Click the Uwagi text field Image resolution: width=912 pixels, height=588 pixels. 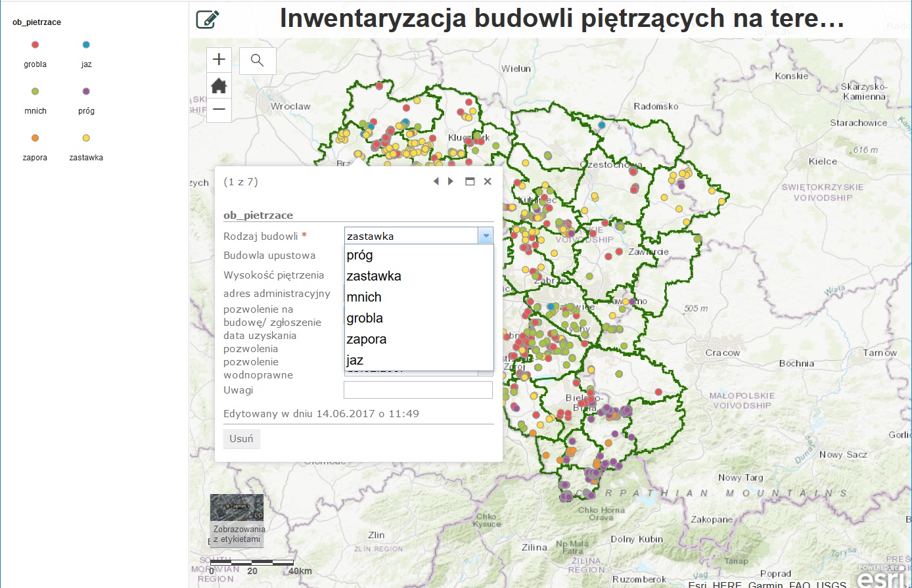point(418,390)
